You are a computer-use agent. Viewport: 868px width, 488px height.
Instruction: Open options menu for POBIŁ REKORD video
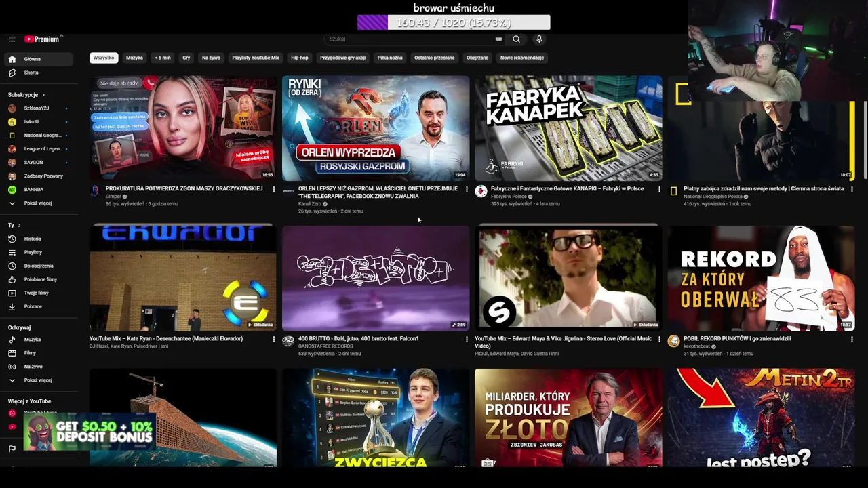[x=852, y=339]
